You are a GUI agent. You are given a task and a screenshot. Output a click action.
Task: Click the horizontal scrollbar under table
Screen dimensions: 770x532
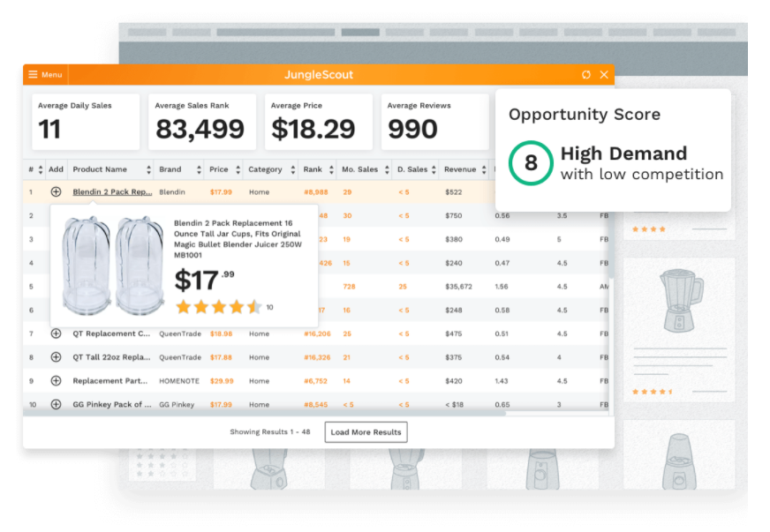pos(264,414)
